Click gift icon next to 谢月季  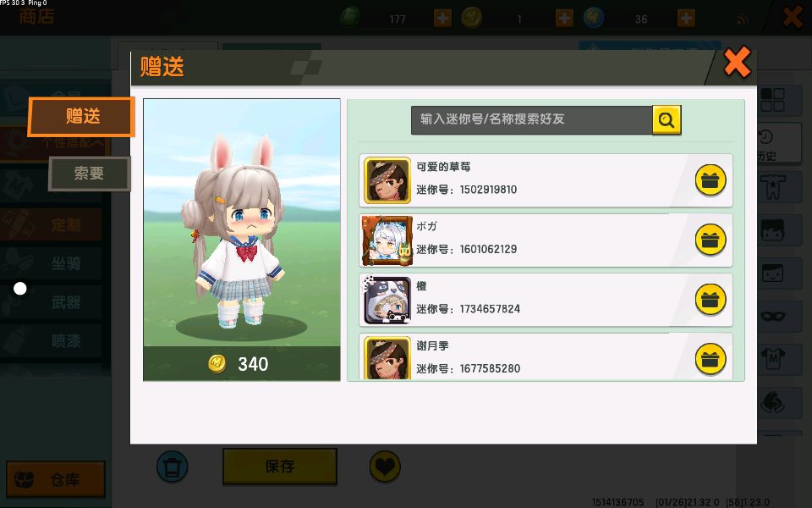[710, 359]
